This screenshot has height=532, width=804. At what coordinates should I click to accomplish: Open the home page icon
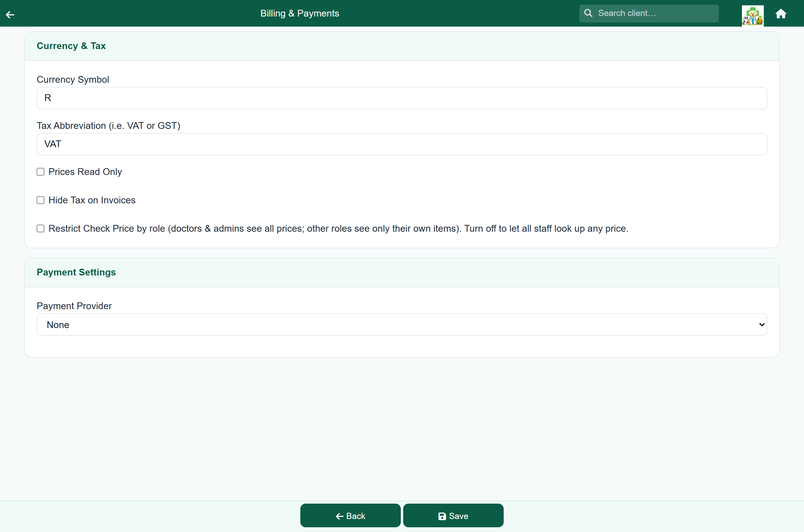[781, 14]
